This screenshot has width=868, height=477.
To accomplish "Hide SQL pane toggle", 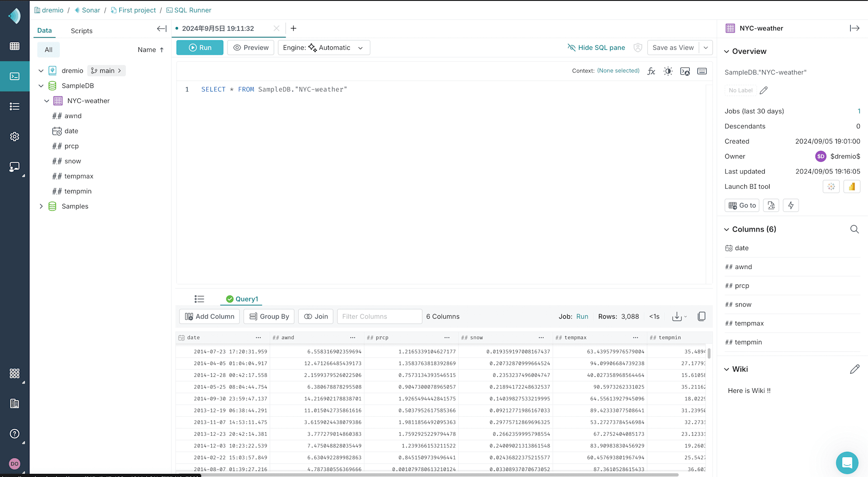I will tap(596, 48).
